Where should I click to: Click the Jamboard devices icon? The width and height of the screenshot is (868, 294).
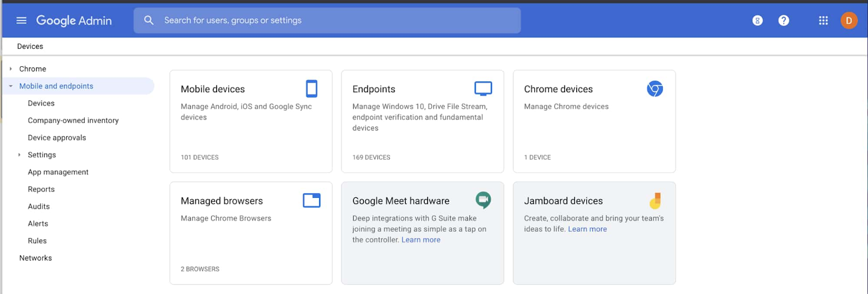point(655,200)
